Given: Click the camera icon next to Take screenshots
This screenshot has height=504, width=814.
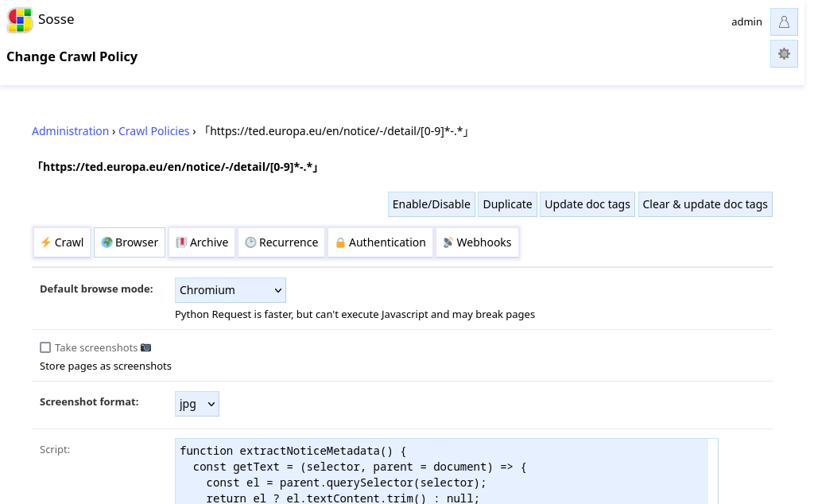Looking at the screenshot, I should (146, 347).
